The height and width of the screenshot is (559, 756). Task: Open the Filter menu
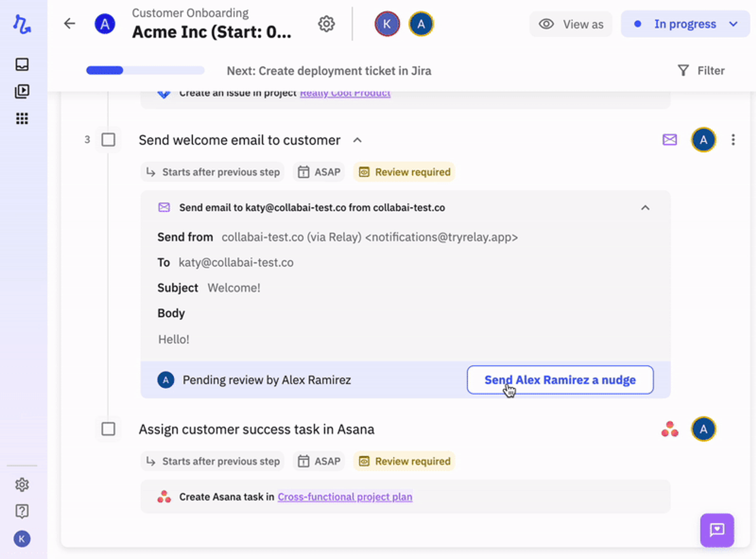coord(701,71)
